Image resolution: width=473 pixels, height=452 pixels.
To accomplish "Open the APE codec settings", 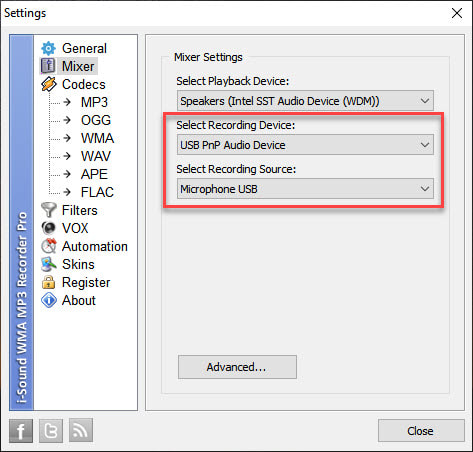I will (94, 174).
